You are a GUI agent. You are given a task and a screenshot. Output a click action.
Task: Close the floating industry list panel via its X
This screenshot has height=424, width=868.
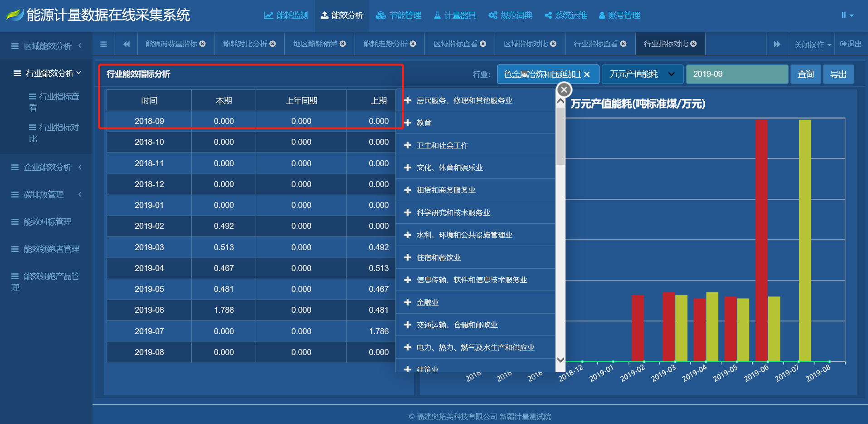(x=563, y=89)
